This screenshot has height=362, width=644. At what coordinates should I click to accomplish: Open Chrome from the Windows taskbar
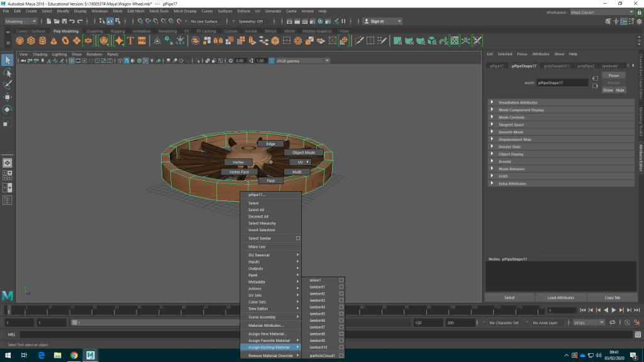tap(74, 355)
